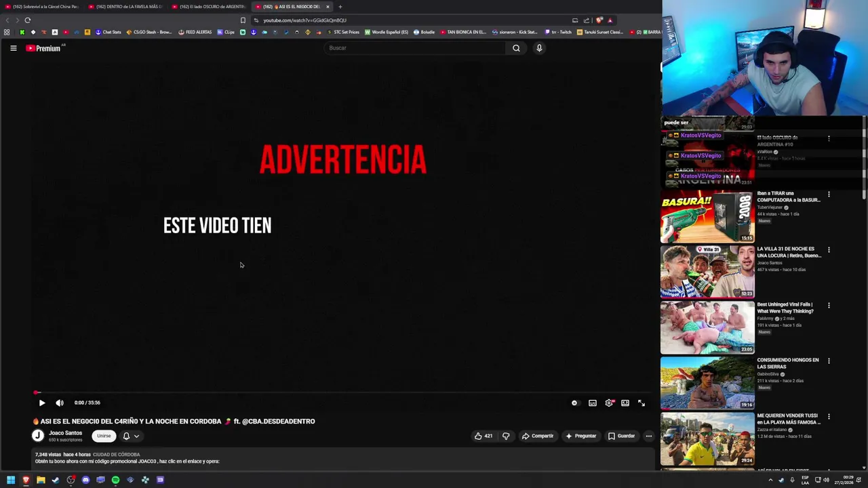The image size is (868, 488).
Task: Open the Chat Stats bookmark
Action: (x=108, y=32)
